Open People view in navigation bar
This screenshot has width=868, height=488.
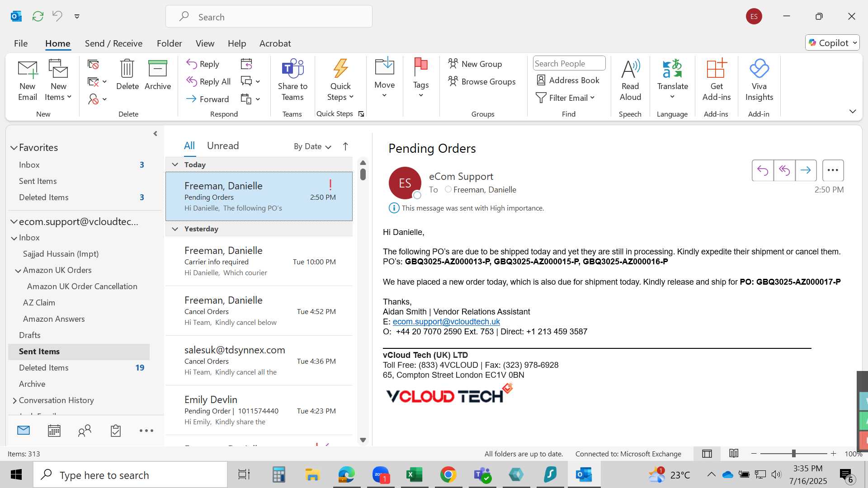[85, 431]
